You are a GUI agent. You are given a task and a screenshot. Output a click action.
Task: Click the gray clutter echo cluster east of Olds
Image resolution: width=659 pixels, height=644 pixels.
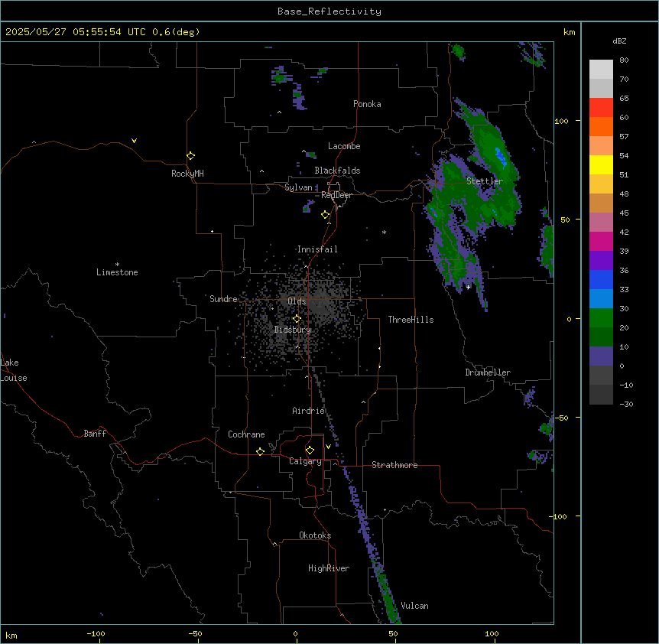coord(323,304)
